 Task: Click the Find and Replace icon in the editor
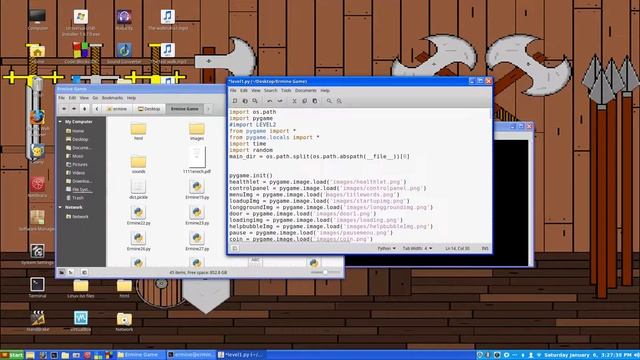339,101
